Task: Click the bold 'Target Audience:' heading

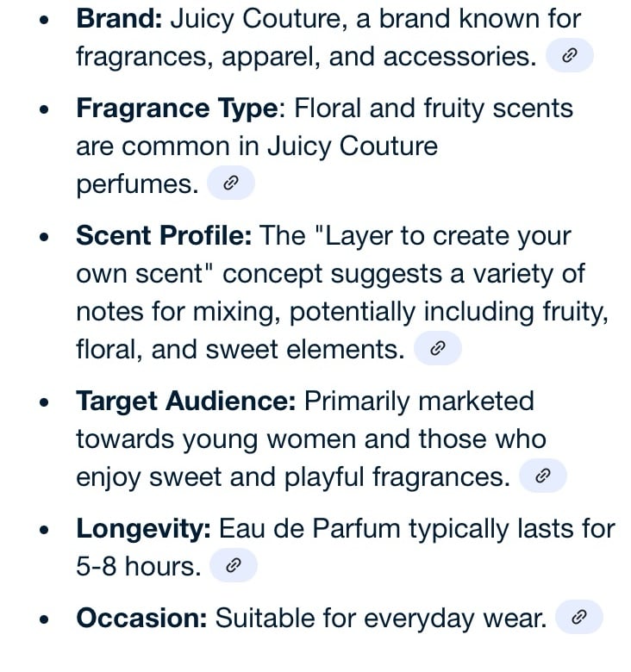Action: tap(186, 401)
